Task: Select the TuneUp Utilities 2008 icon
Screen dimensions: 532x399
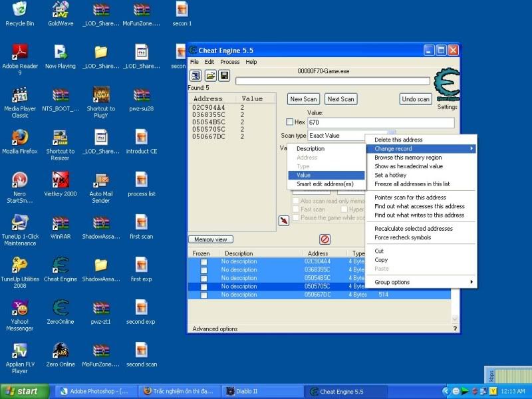Action: [20, 273]
